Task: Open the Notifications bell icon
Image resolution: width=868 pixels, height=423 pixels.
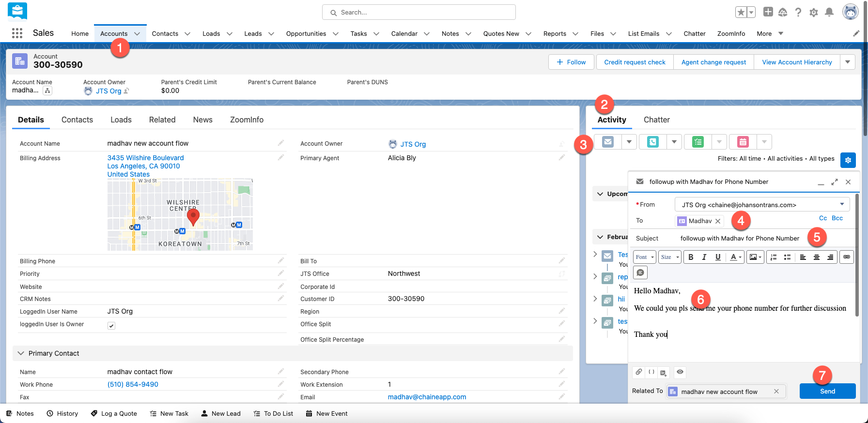Action: [x=829, y=13]
